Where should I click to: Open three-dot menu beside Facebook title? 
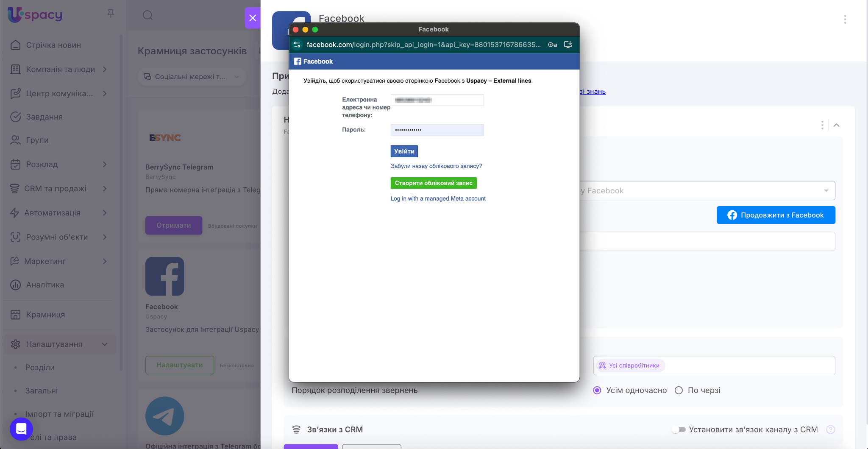click(845, 20)
